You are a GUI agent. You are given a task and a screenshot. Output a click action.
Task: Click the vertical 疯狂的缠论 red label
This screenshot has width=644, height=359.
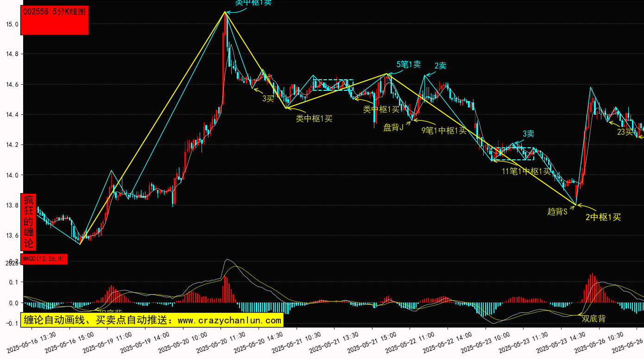29,222
